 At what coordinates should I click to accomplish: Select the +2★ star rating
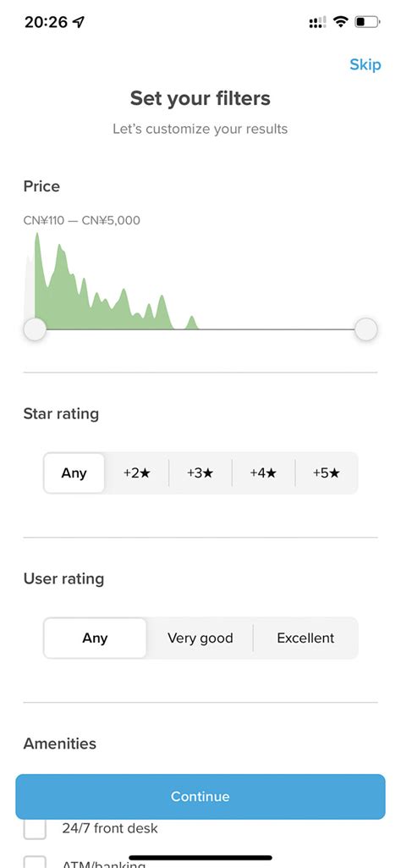pos(136,473)
